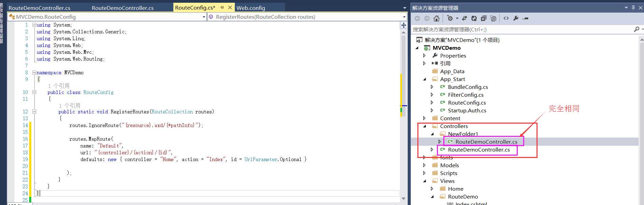
Task: Click the Refresh icon in Solution Explorer
Action: 474,18
